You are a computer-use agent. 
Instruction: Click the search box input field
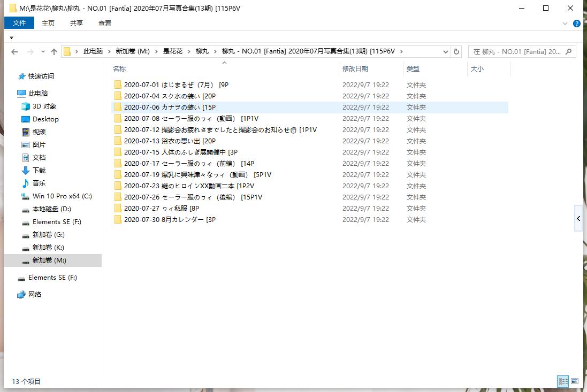pyautogui.click(x=516, y=52)
